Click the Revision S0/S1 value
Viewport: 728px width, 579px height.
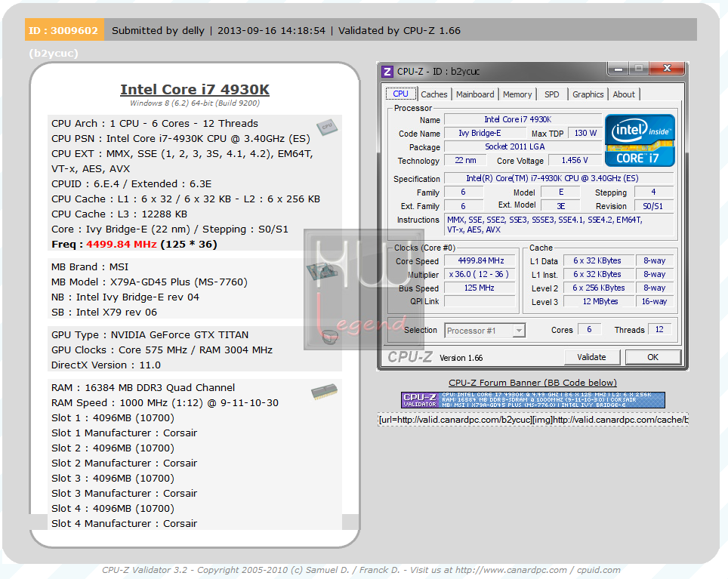(652, 206)
